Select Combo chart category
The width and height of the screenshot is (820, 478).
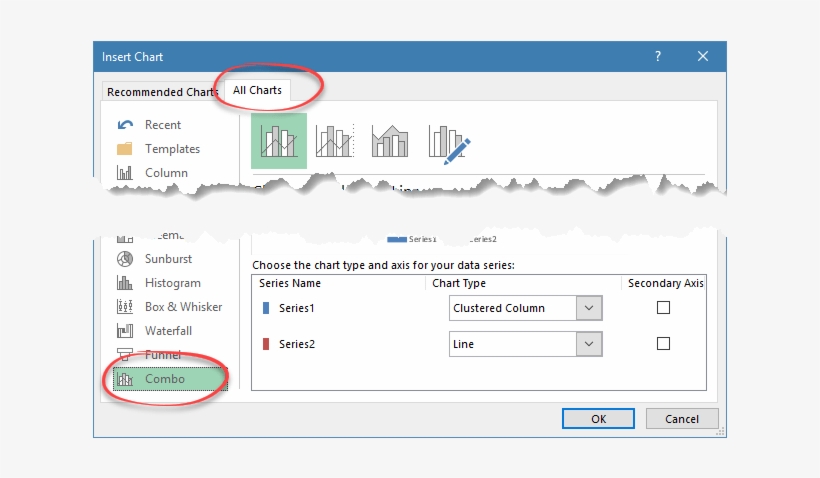(x=170, y=379)
